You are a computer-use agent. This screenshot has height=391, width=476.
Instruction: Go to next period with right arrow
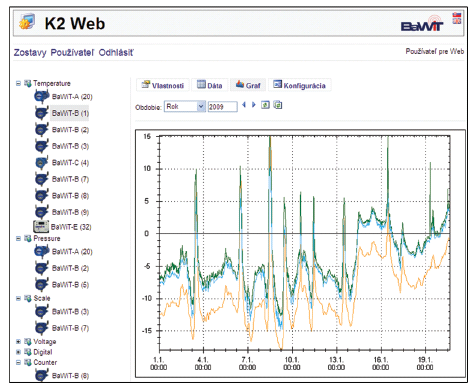(x=254, y=105)
